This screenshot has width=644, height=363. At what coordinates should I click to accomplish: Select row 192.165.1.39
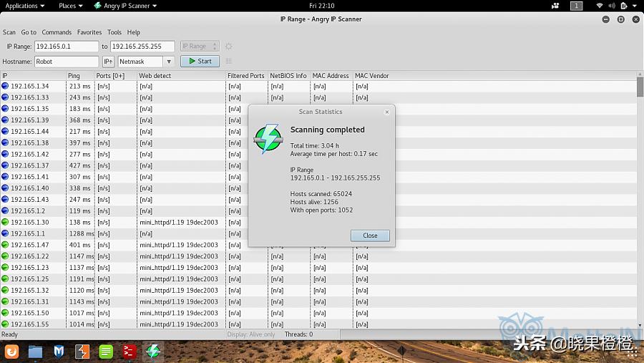coord(318,120)
